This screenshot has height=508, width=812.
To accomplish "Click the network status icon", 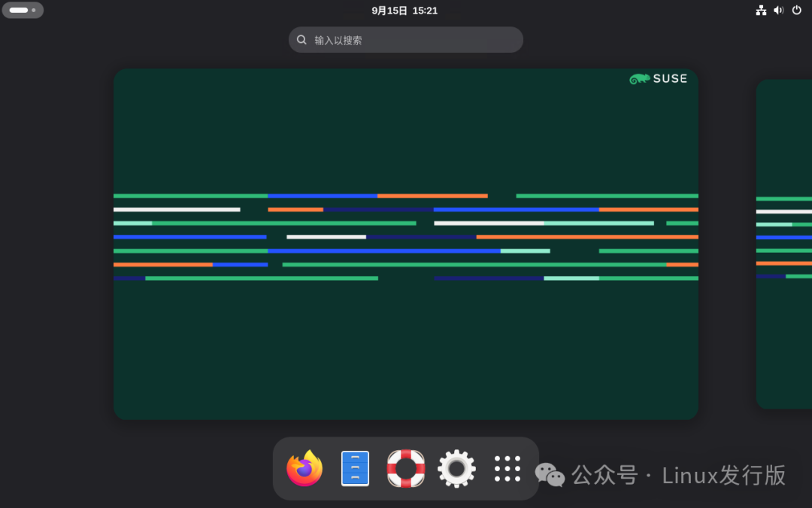I will tap(761, 10).
